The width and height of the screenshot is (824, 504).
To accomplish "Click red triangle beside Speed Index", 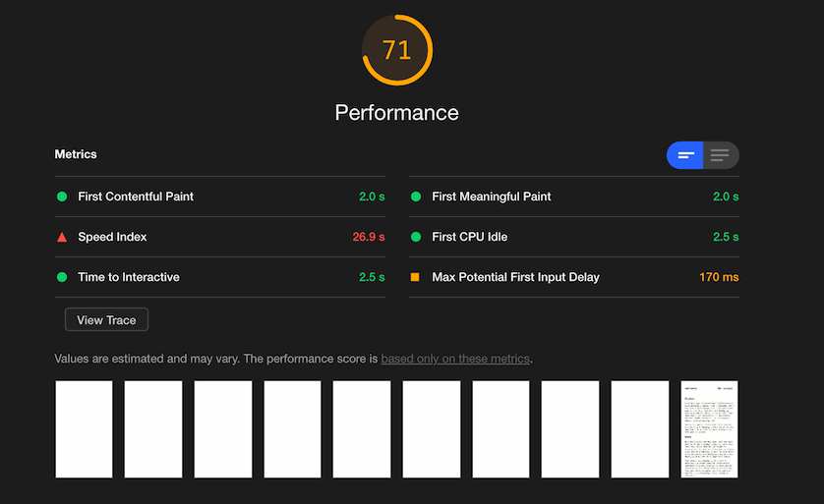I will 62,237.
